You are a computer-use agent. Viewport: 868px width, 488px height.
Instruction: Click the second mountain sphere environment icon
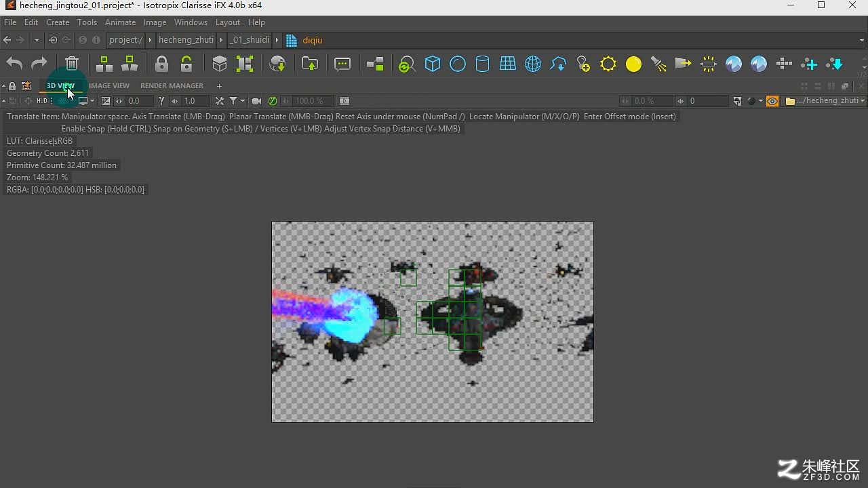759,64
